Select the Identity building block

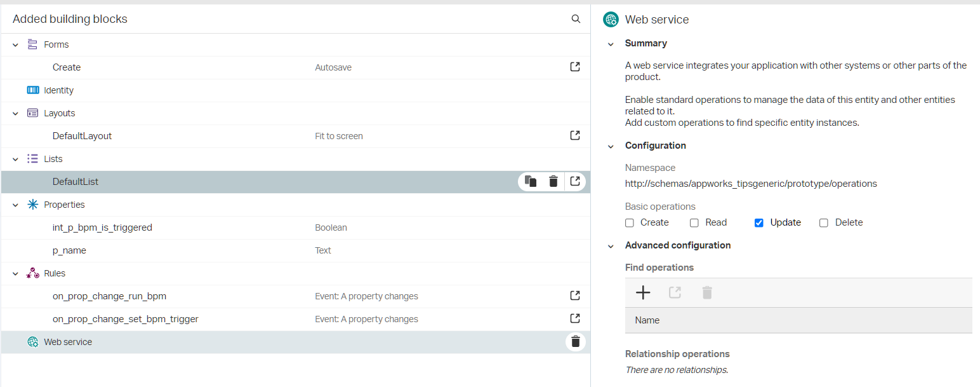click(x=59, y=90)
